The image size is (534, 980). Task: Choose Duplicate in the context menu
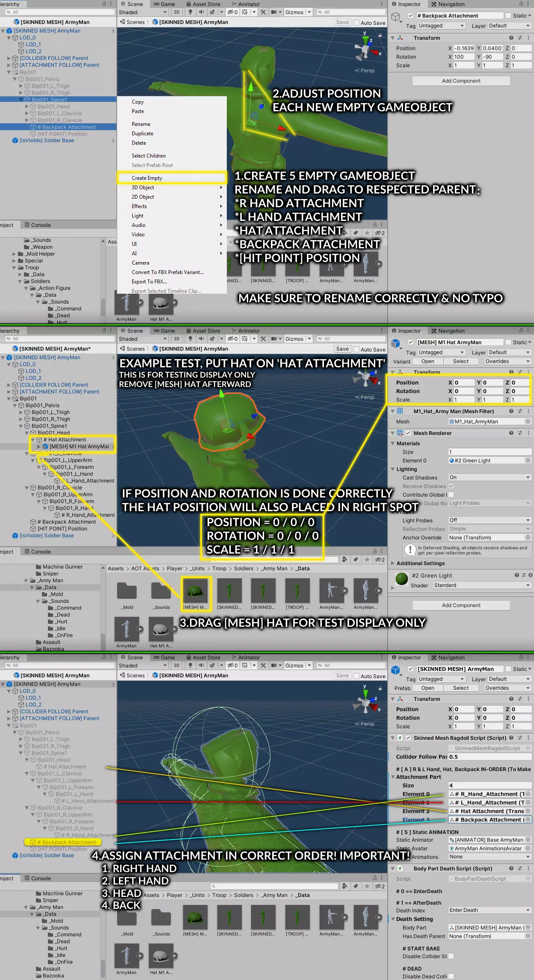(x=172, y=134)
